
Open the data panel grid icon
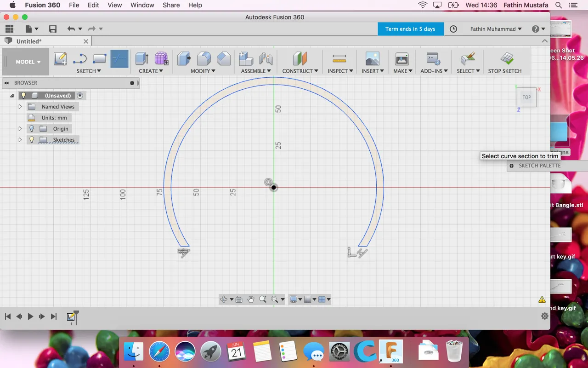pos(9,29)
